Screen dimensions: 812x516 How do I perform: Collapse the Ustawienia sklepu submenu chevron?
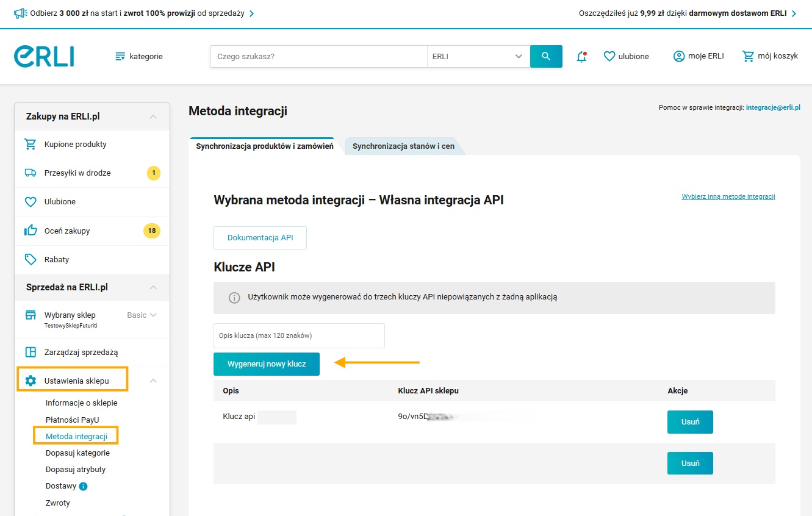pyautogui.click(x=153, y=381)
